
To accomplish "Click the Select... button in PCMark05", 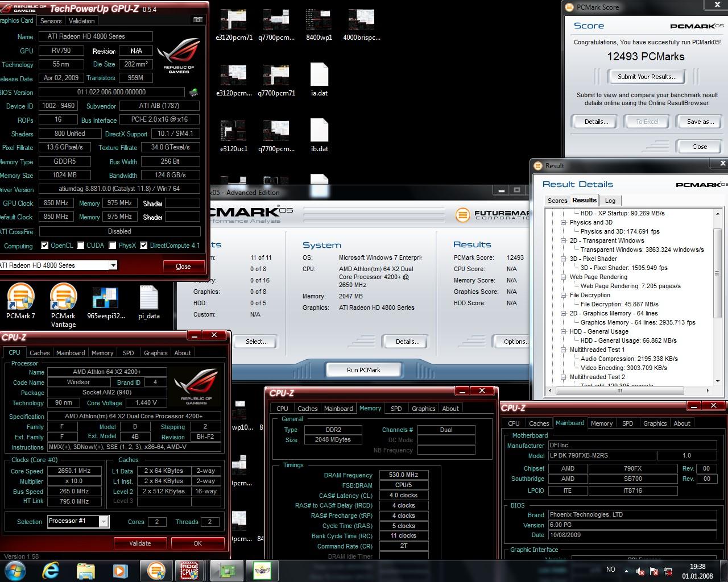I will coord(257,342).
